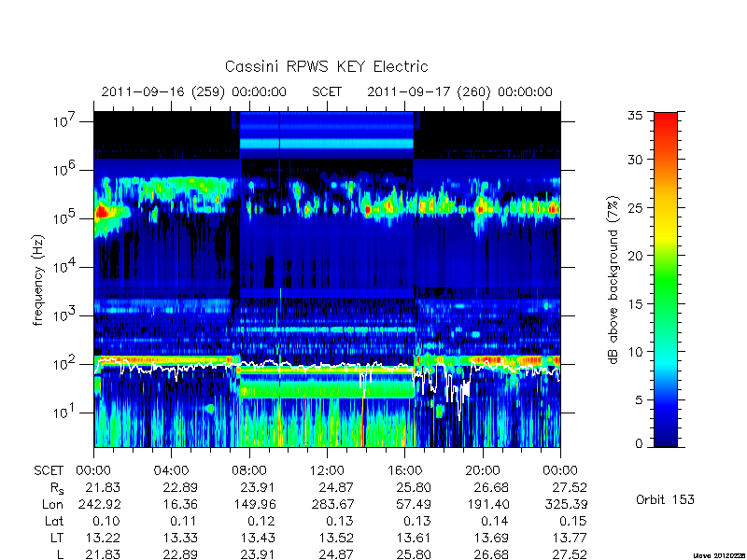The image size is (747, 560).
Task: Click the 16:00 time axis label
Action: click(x=404, y=471)
